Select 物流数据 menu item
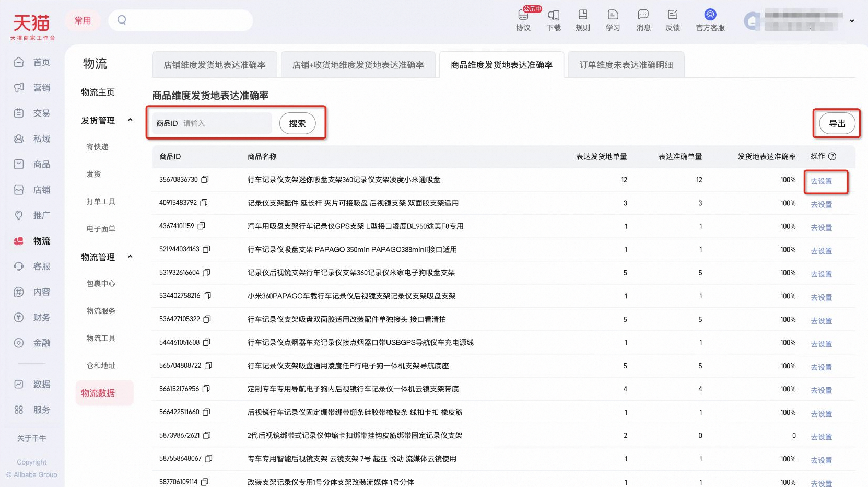Image resolution: width=868 pixels, height=487 pixels. click(104, 393)
